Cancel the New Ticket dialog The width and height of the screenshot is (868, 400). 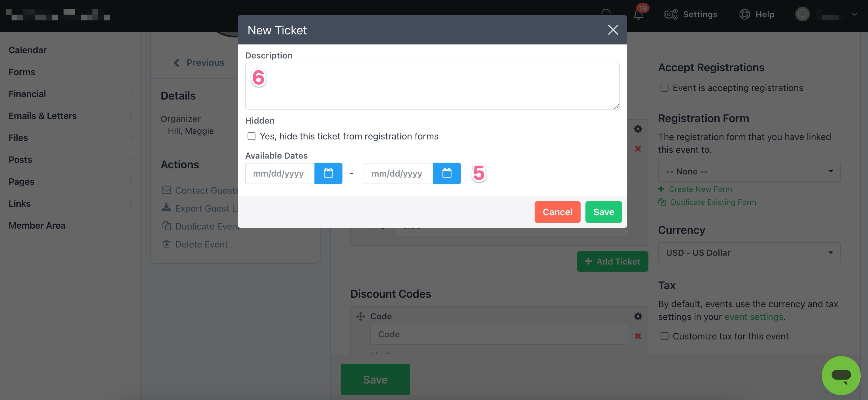pos(557,212)
